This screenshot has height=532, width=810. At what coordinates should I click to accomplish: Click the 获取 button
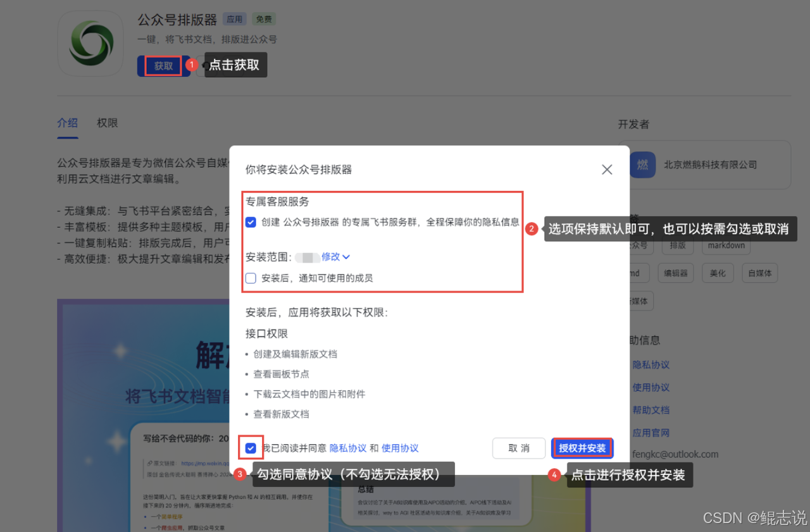click(163, 66)
